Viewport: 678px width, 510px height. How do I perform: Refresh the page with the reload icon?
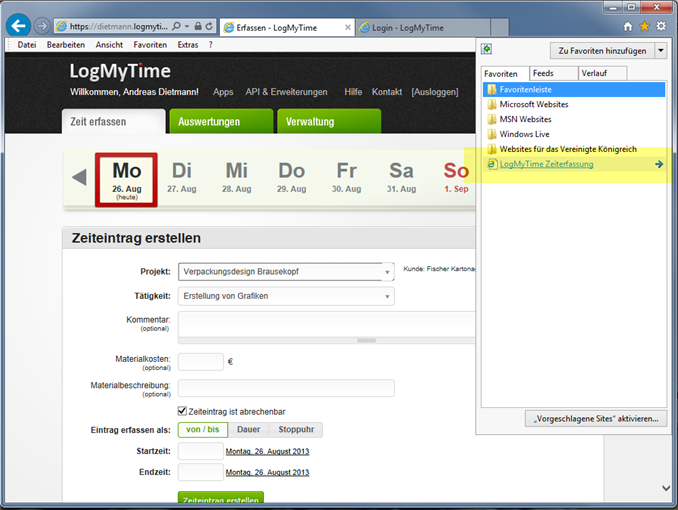[x=209, y=26]
